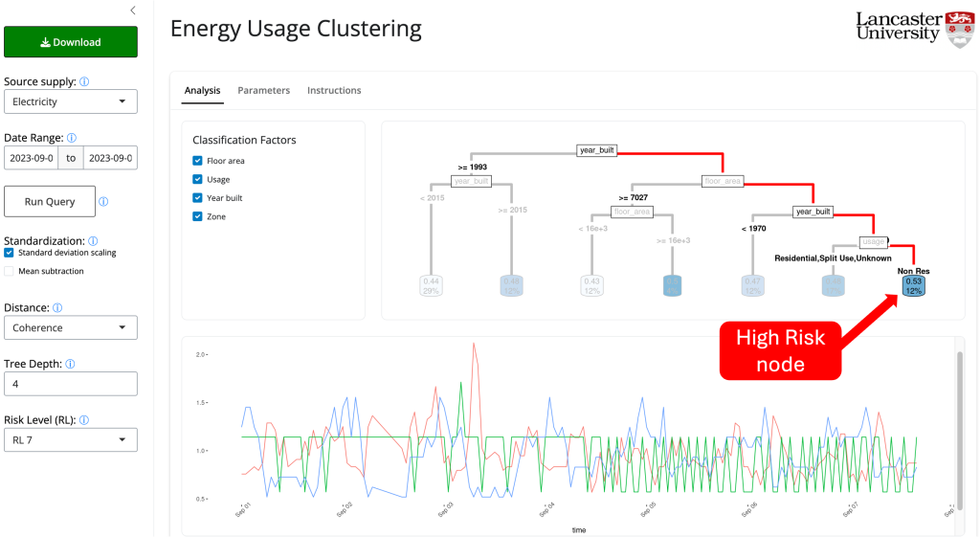Click the Tree Depth input field
980x537 pixels.
(70, 384)
